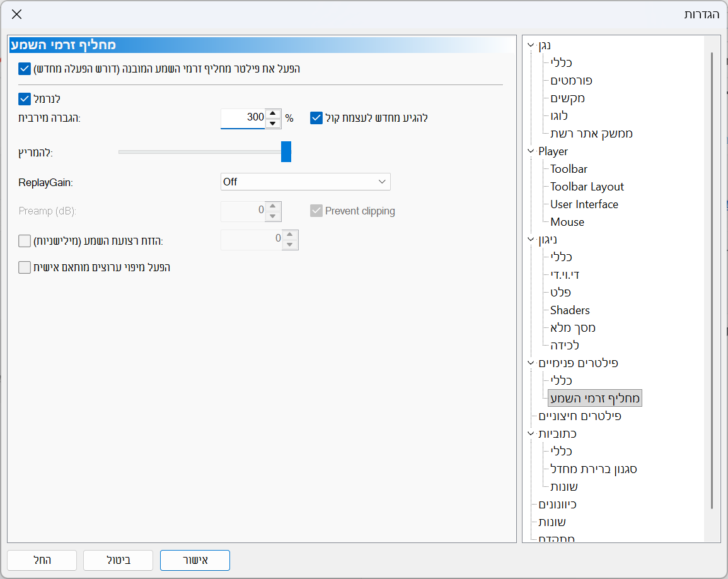Click the אישור button
This screenshot has height=579, width=728.
pos(195,560)
